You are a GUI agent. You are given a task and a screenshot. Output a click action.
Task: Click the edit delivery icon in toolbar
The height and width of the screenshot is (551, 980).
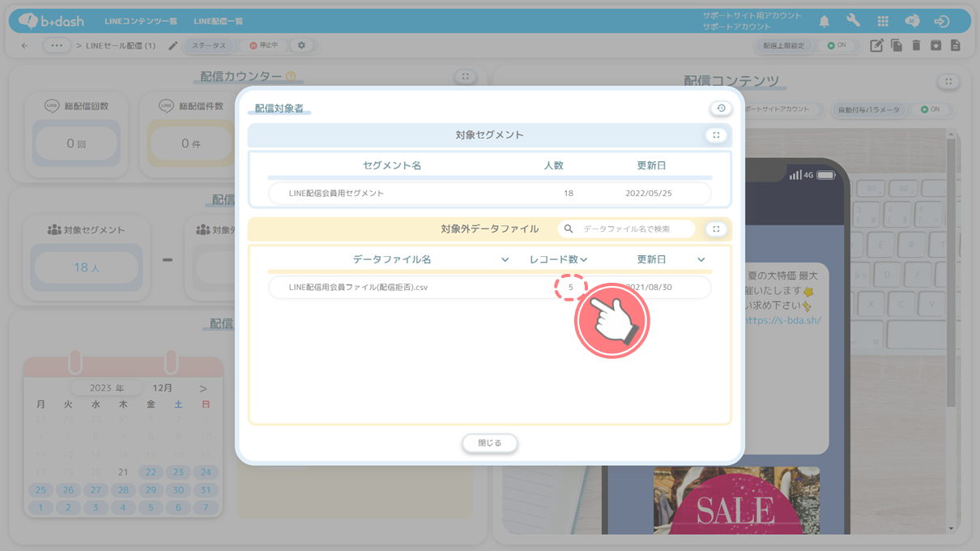point(876,45)
